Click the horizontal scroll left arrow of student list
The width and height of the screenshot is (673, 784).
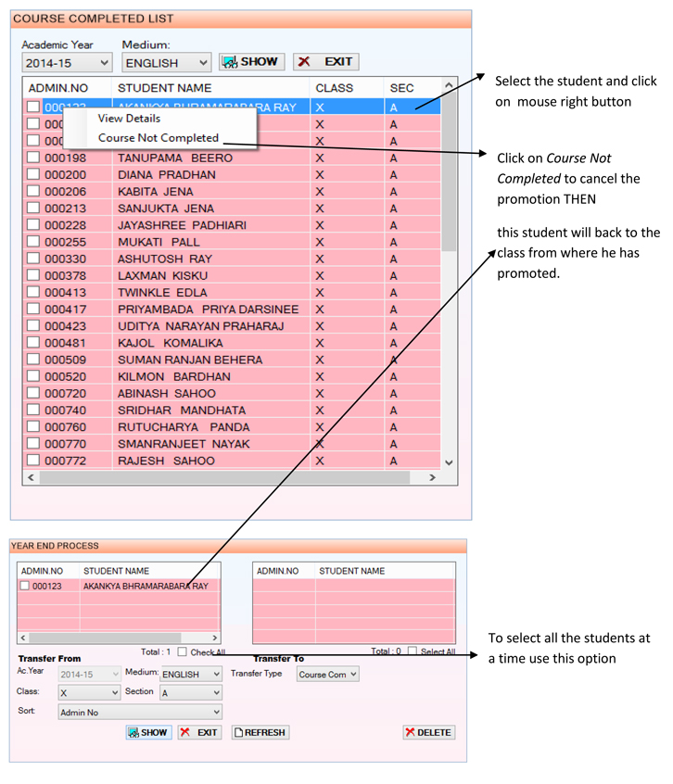31,477
